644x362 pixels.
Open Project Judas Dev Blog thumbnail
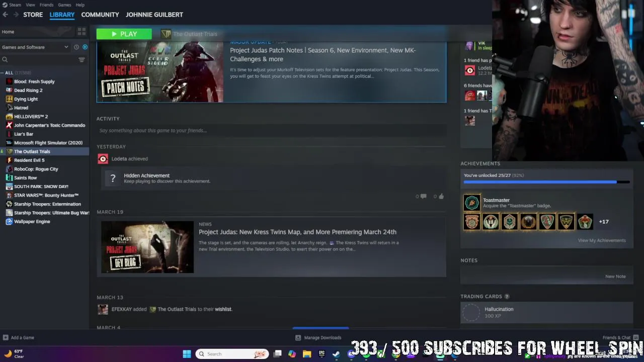147,247
